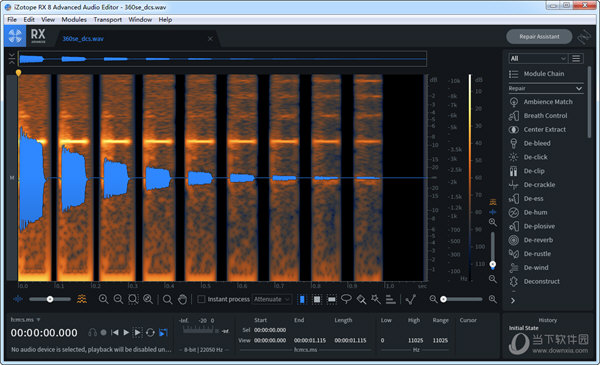This screenshot has height=365, width=600.
Task: Adjust the waveform/spectrogram opacity slider
Action: [50, 299]
